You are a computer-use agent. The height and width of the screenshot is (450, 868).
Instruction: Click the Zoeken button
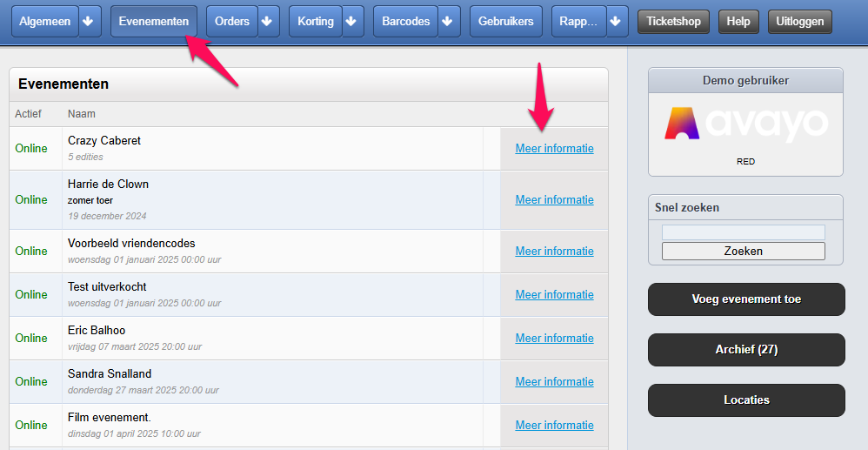[x=744, y=251]
